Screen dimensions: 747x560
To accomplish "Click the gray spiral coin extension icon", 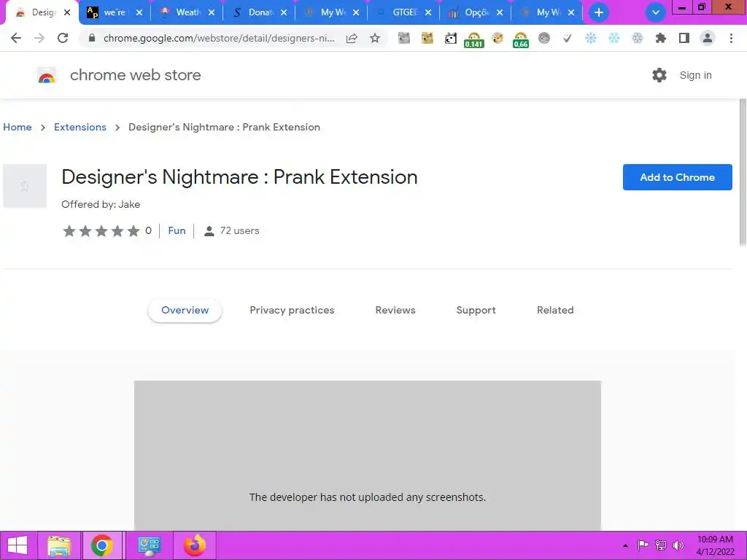I will point(544,38).
